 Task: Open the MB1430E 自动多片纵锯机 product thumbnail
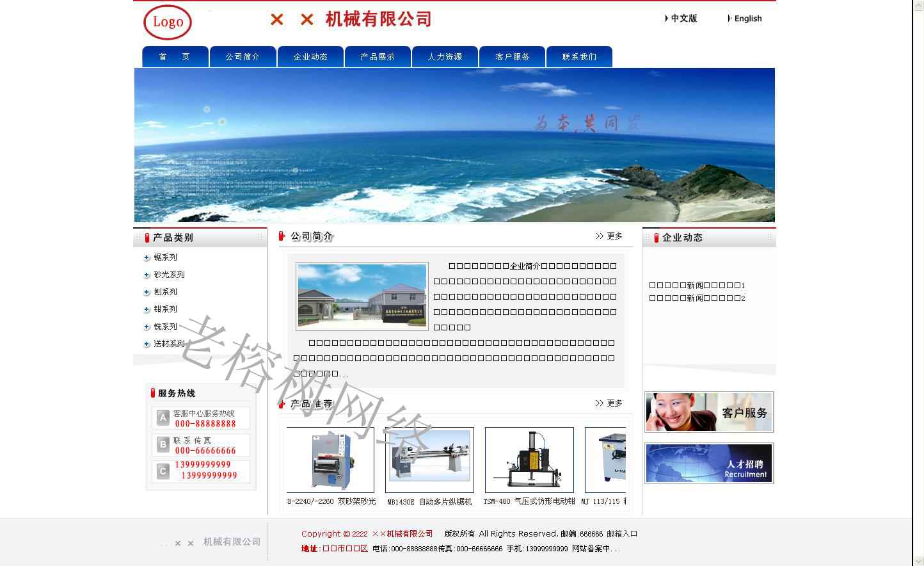tap(429, 460)
